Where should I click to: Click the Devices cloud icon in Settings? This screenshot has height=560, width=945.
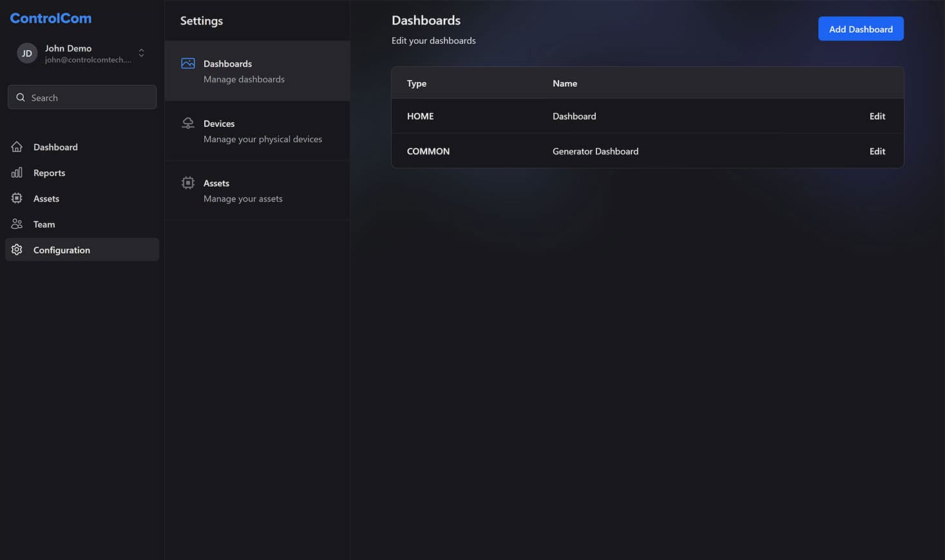tap(188, 123)
